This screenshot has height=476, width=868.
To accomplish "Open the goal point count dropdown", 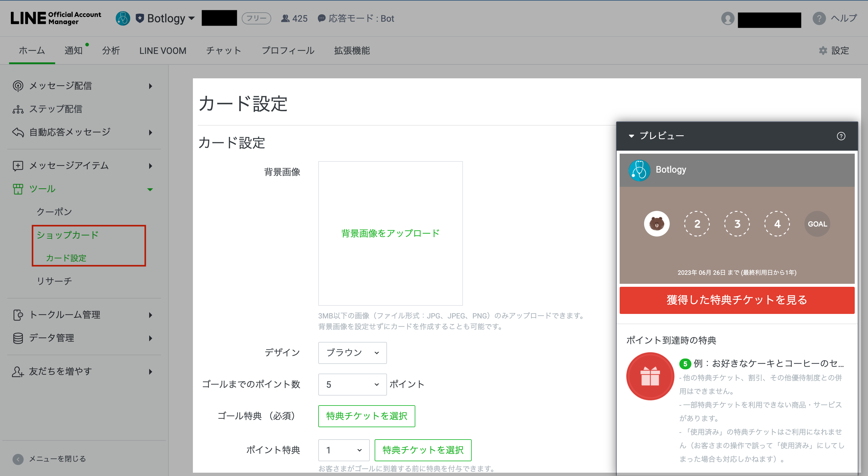I will 352,384.
